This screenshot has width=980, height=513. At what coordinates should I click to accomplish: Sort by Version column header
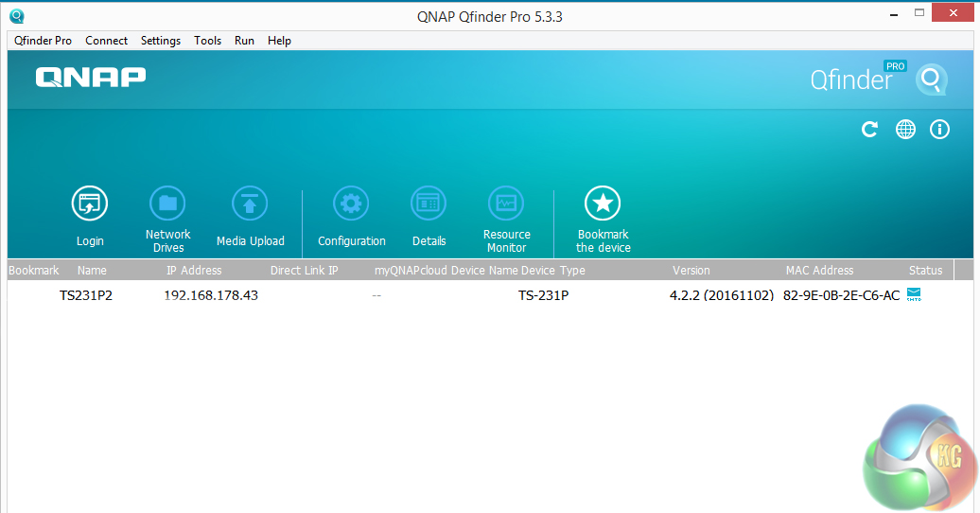pyautogui.click(x=691, y=271)
